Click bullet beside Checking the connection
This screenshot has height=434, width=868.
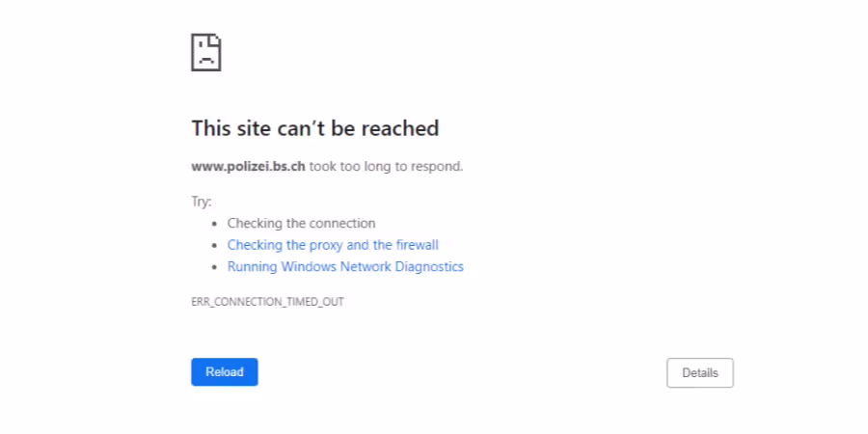(x=215, y=224)
